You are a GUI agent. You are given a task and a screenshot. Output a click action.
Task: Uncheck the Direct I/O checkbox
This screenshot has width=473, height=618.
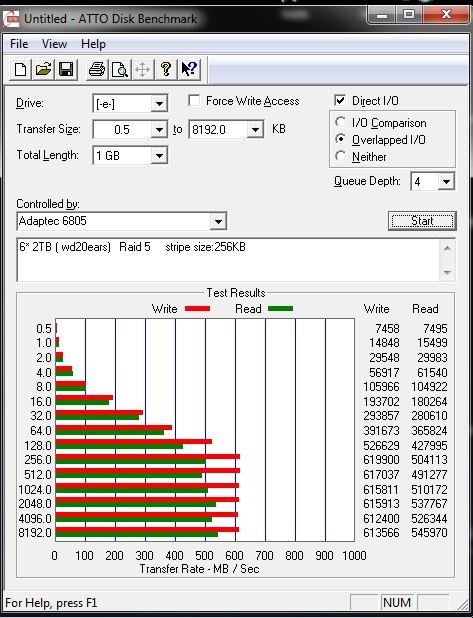[x=340, y=101]
